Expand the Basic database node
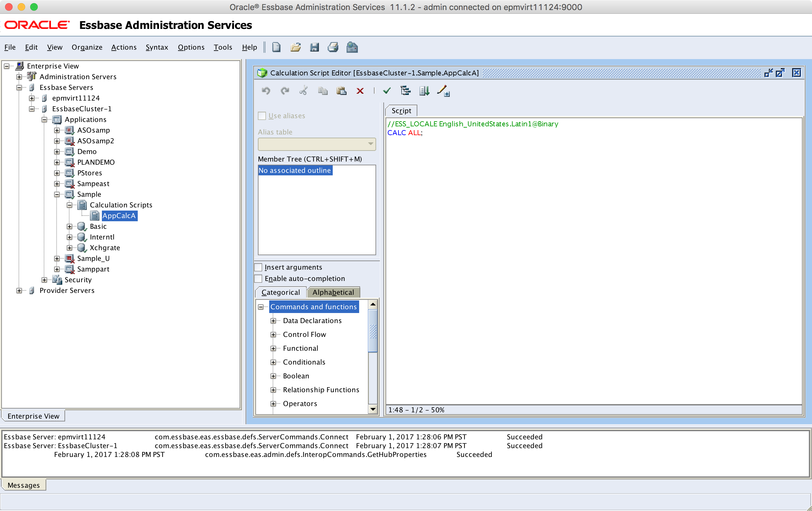Image resolution: width=812 pixels, height=511 pixels. pos(70,227)
